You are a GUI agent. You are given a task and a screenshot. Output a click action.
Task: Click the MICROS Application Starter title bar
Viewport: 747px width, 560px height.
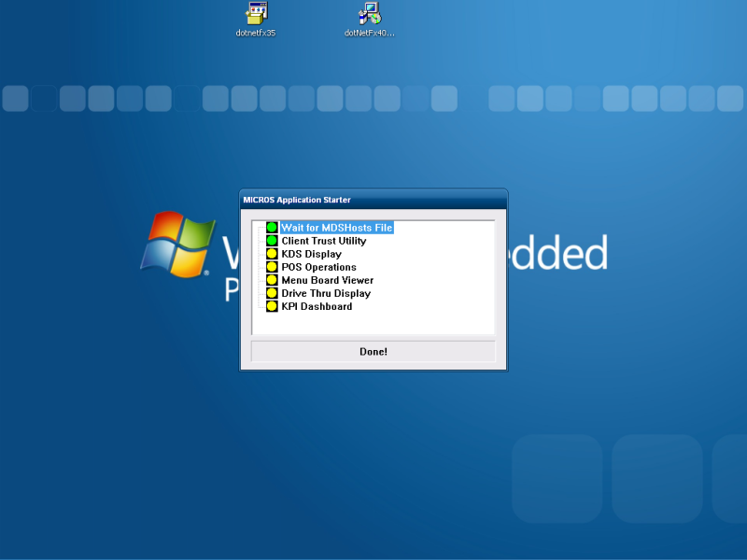[x=373, y=200]
